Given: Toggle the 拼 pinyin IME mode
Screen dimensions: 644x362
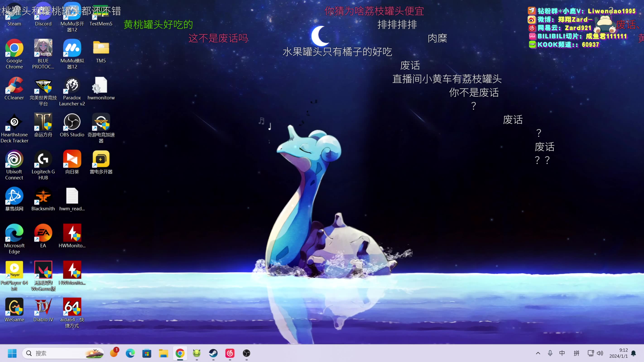Looking at the screenshot, I should 577,353.
